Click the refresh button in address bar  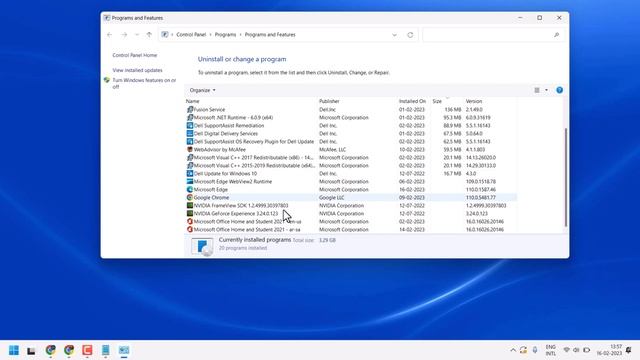click(410, 35)
